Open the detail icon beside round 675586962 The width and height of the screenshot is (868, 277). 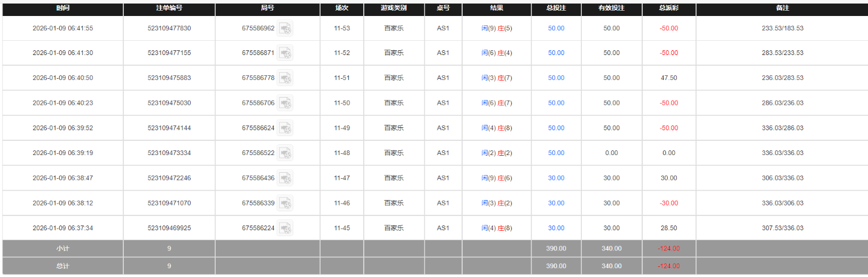(286, 28)
